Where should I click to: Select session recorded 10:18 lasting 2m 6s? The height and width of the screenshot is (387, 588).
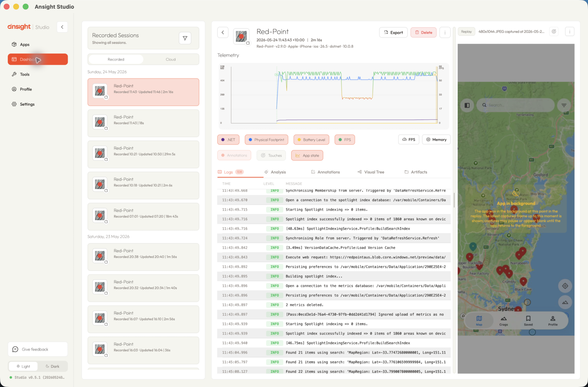pyautogui.click(x=143, y=186)
